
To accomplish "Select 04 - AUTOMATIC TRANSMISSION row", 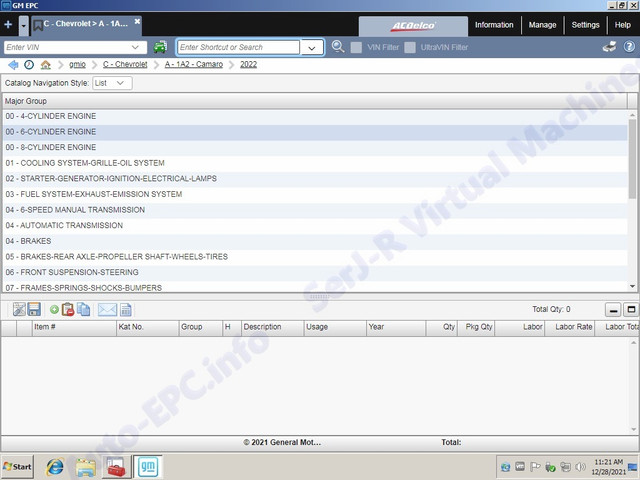I will pyautogui.click(x=315, y=225).
